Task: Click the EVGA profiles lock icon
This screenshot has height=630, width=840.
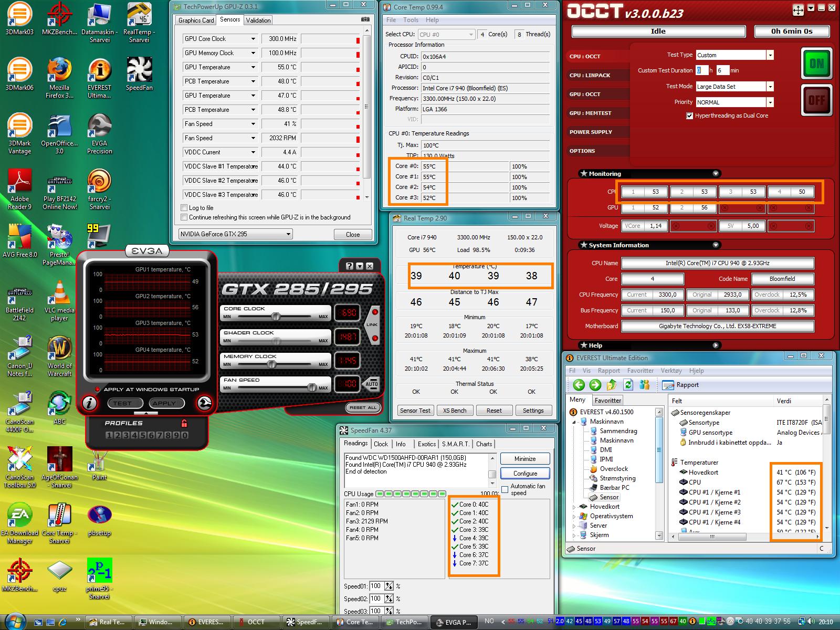Action: 184,423
